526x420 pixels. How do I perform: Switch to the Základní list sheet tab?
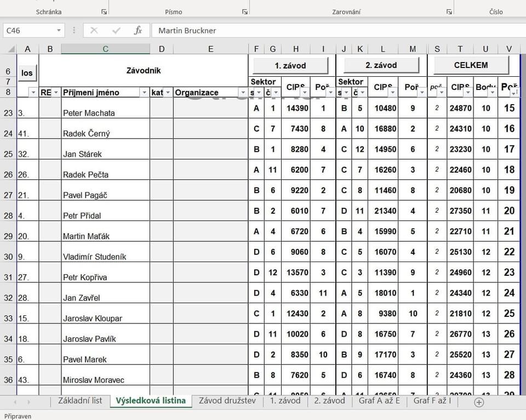tap(80, 400)
